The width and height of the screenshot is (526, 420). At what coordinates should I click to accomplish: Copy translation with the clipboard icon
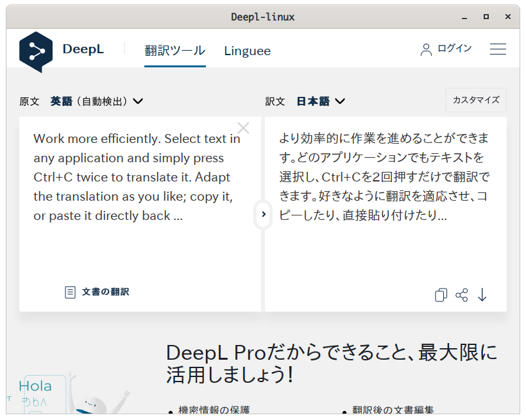441,295
